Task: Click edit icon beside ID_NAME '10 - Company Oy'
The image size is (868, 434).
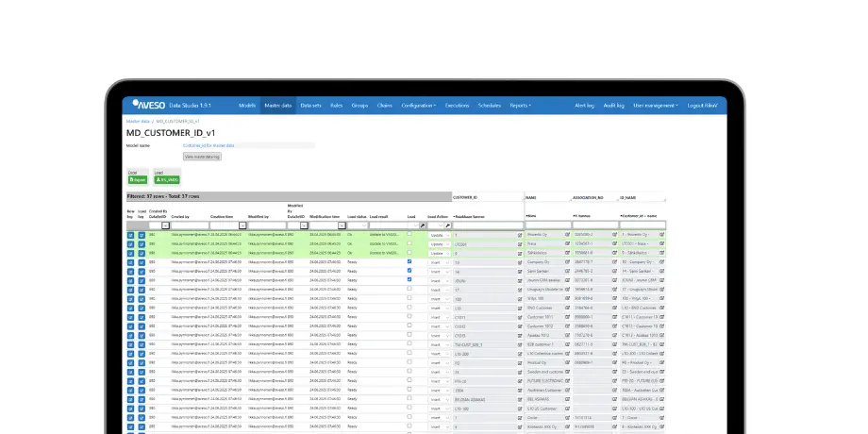Action: pyautogui.click(x=662, y=262)
